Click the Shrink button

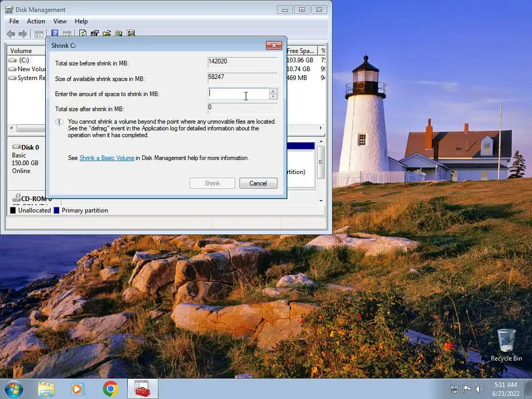coord(212,183)
